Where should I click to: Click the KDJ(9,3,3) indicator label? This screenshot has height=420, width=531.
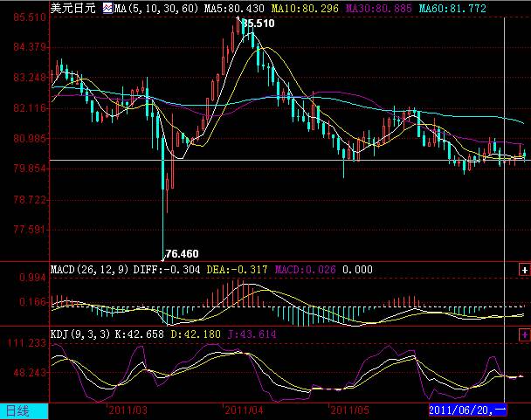click(x=80, y=334)
